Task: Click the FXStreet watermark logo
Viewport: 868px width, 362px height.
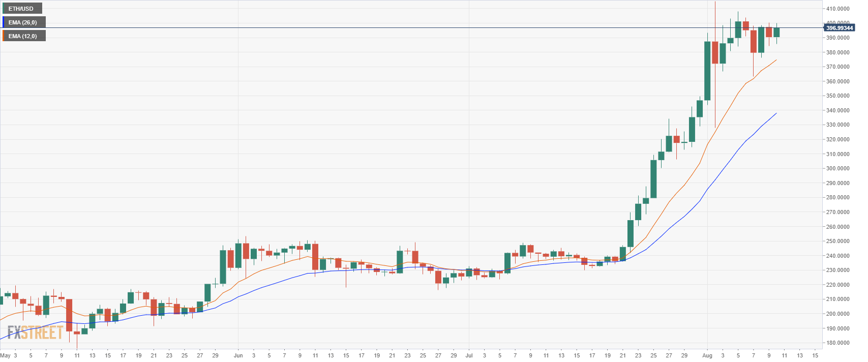Action: 35,333
